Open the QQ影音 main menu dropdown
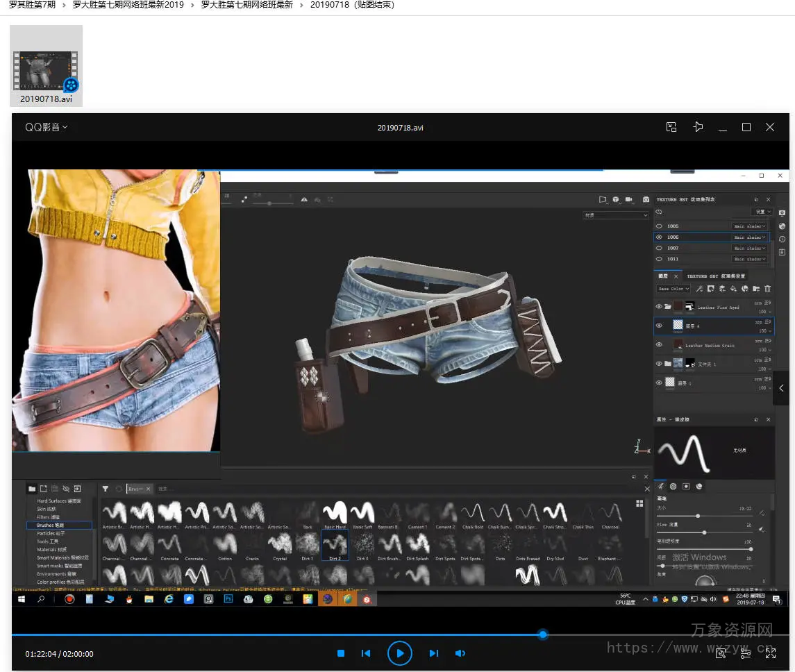 click(x=47, y=127)
